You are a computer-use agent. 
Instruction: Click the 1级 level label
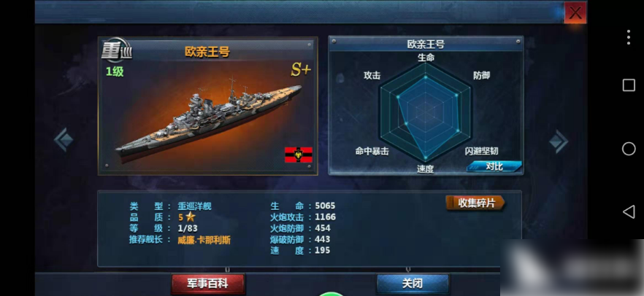click(x=115, y=71)
